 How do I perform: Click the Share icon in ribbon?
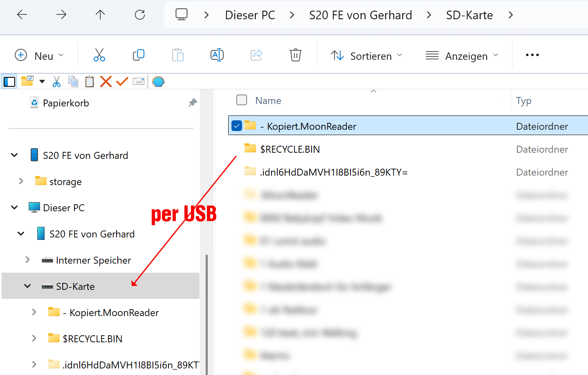tap(256, 55)
